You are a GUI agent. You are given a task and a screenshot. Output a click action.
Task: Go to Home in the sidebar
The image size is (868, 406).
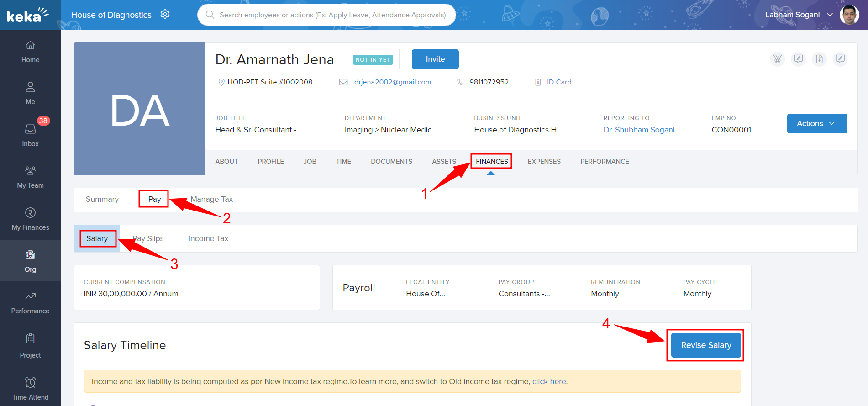(30, 52)
